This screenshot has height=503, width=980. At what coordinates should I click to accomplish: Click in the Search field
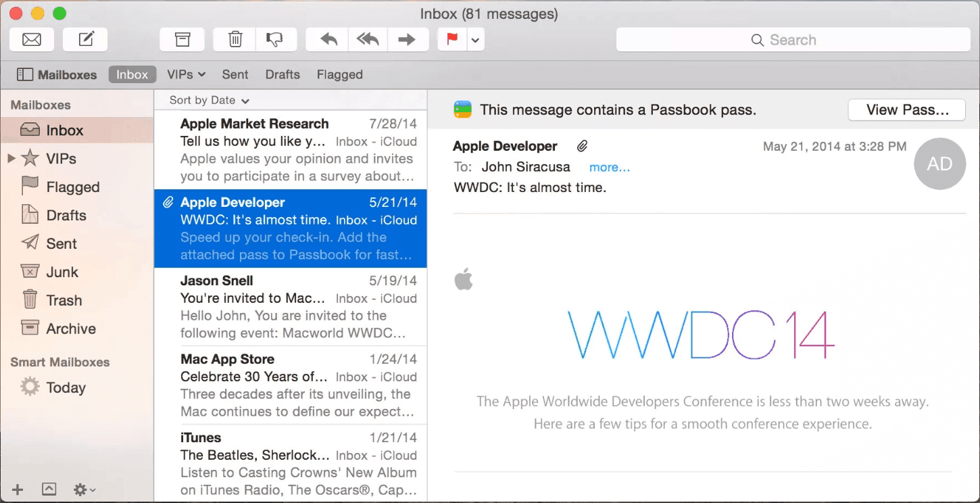pos(793,40)
